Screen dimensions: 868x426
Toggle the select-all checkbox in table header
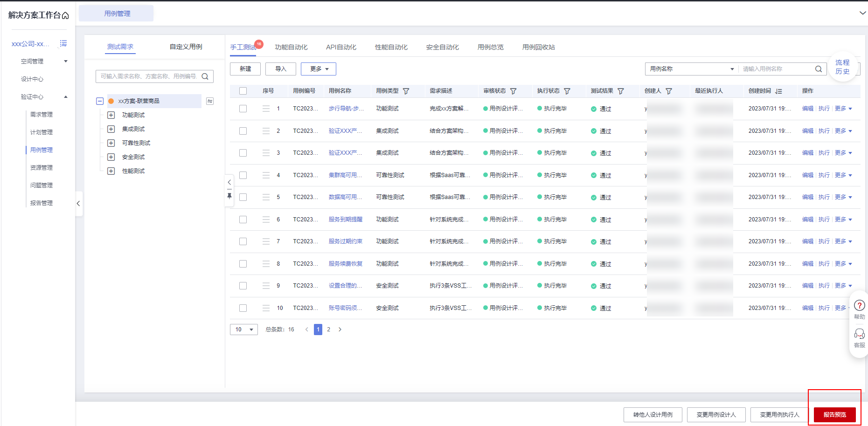coord(243,91)
